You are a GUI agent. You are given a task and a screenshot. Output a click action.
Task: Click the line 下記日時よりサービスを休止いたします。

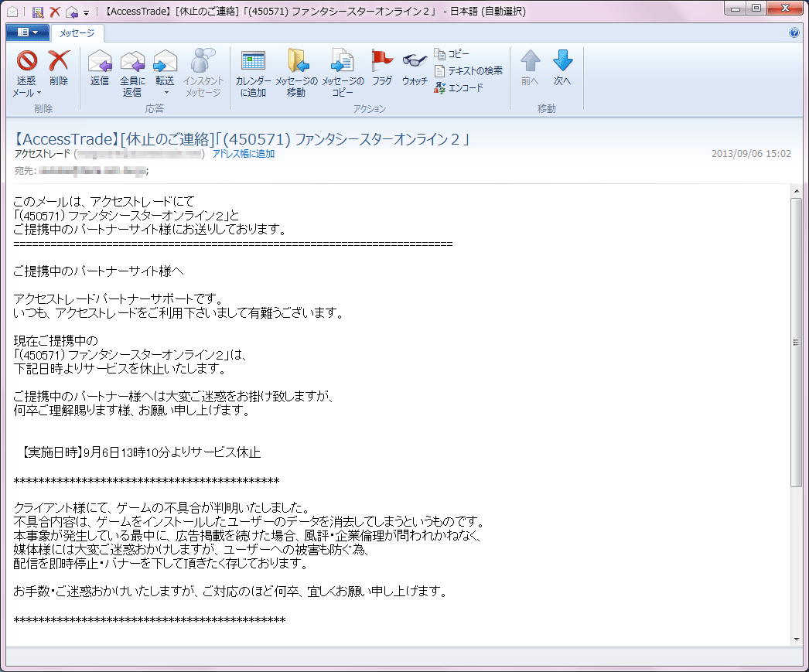[x=120, y=369]
